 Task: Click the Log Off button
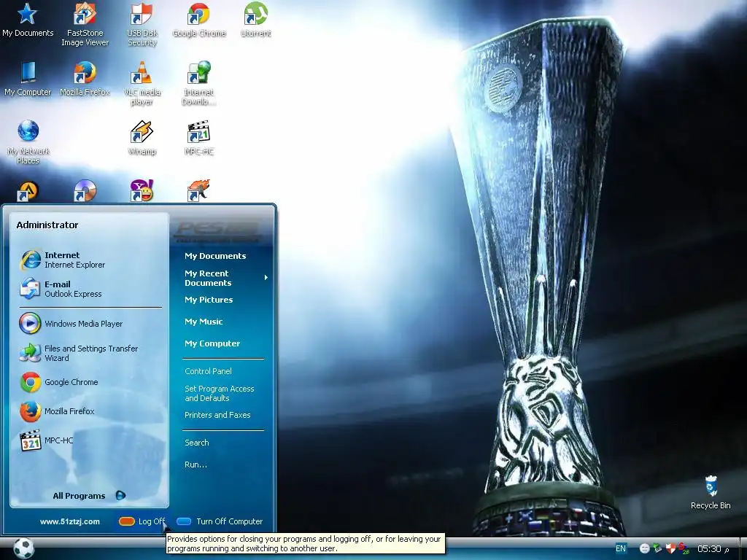tap(142, 521)
